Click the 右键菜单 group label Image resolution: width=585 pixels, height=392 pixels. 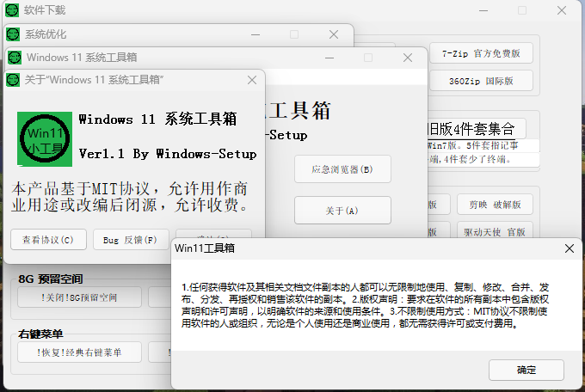tap(40, 334)
